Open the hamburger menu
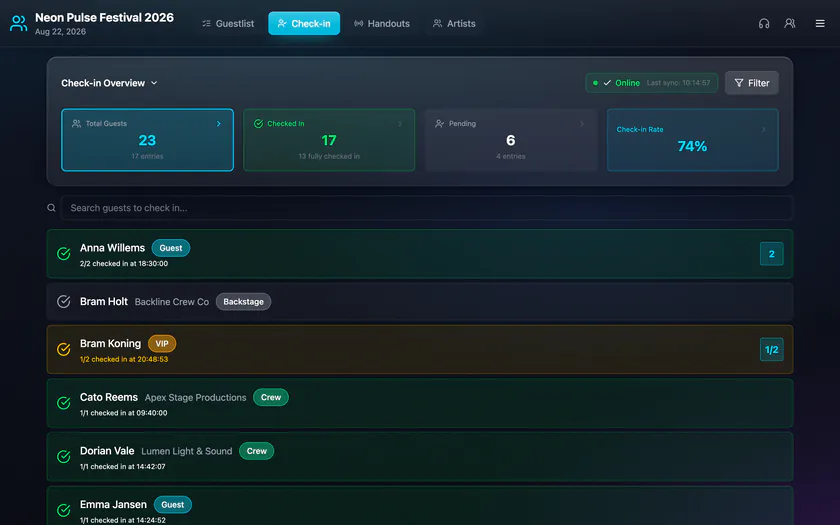Image resolution: width=840 pixels, height=525 pixels. pos(820,24)
